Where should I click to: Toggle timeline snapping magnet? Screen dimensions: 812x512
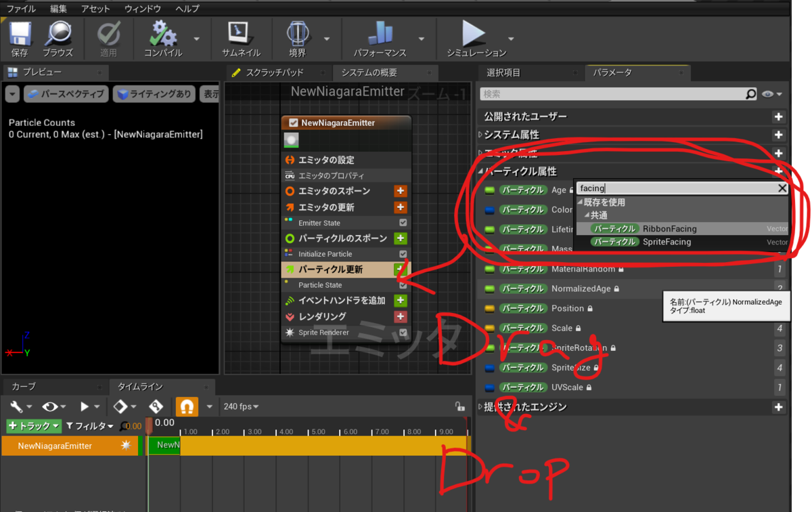(187, 406)
